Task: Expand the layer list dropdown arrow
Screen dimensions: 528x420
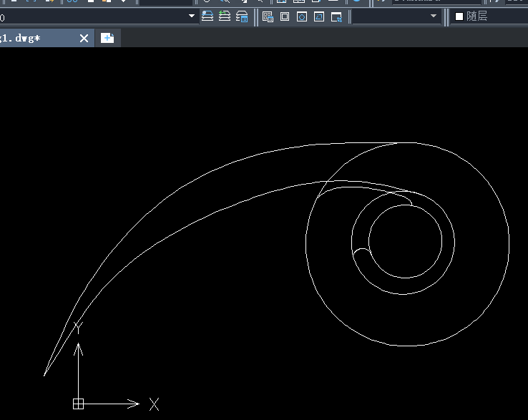Action: pyautogui.click(x=192, y=16)
